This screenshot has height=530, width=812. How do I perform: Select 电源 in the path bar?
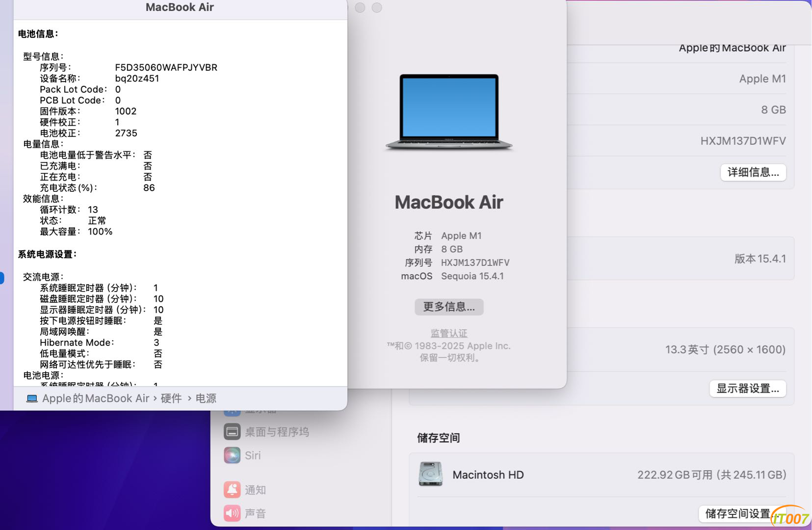[x=206, y=398]
